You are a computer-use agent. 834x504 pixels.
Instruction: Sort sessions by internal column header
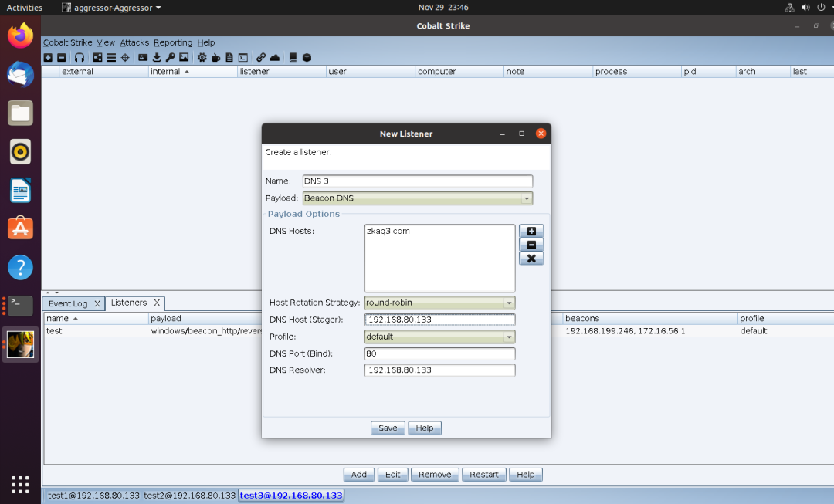(192, 72)
